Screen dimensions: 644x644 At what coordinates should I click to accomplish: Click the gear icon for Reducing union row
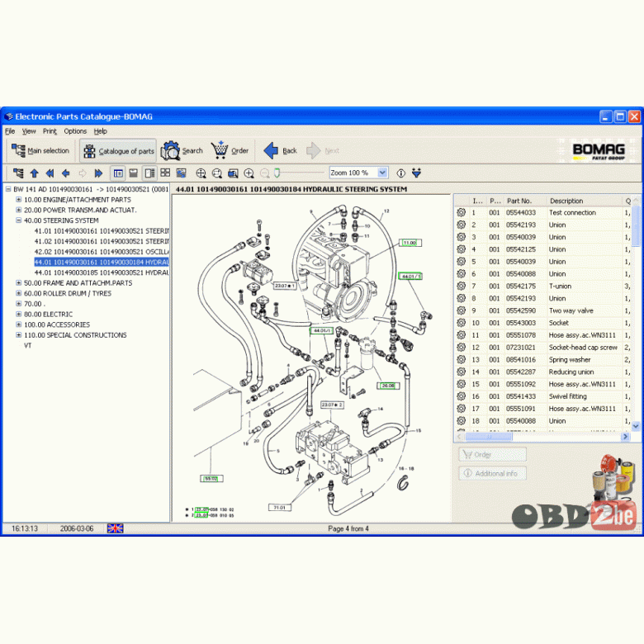(462, 372)
